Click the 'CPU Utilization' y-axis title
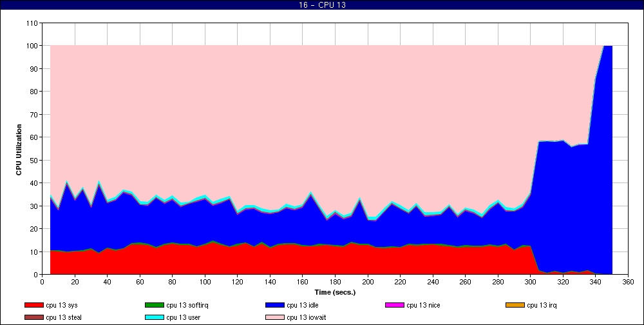Image resolution: width=644 pixels, height=325 pixels. pos(19,150)
